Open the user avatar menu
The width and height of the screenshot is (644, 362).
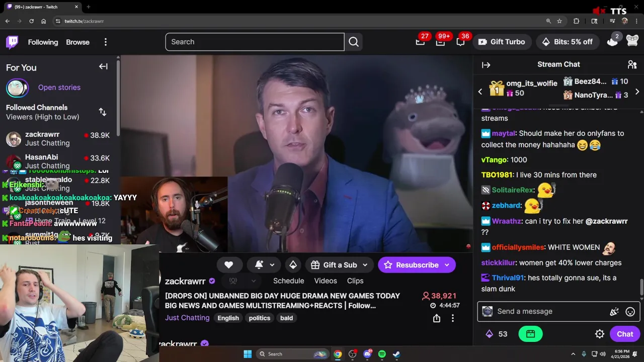[632, 42]
